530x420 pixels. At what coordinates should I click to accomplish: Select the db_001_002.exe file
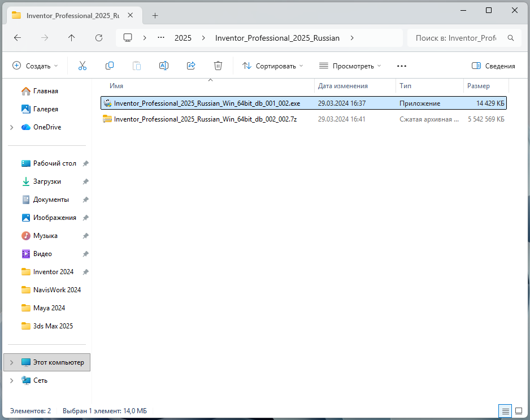tap(303, 103)
